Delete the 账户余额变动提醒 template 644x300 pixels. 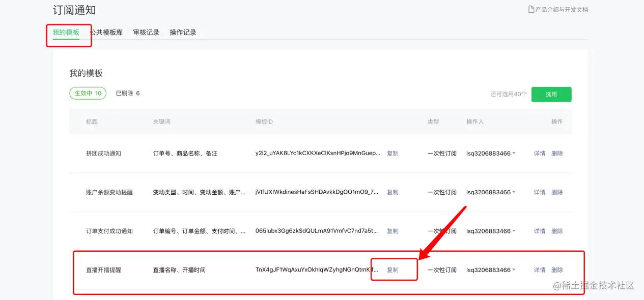click(557, 192)
